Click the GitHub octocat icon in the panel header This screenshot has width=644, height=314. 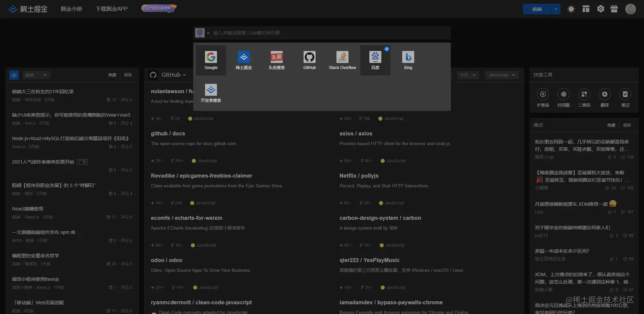tap(153, 75)
